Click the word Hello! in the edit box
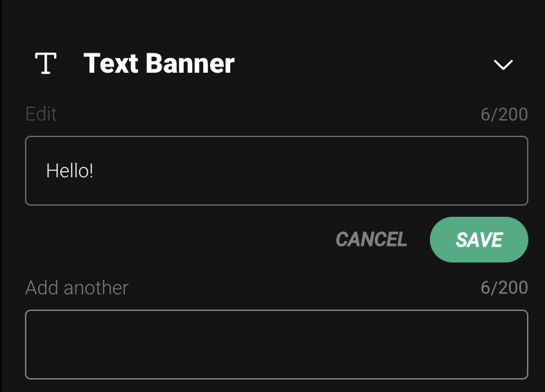This screenshot has height=392, width=545. tap(69, 171)
